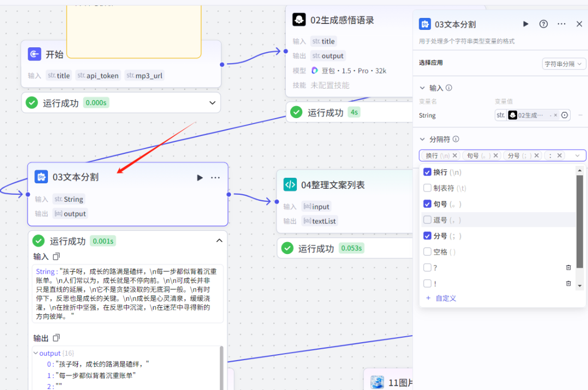Copy the 输入 content via copy icon
The height and width of the screenshot is (390, 588).
pyautogui.click(x=57, y=256)
